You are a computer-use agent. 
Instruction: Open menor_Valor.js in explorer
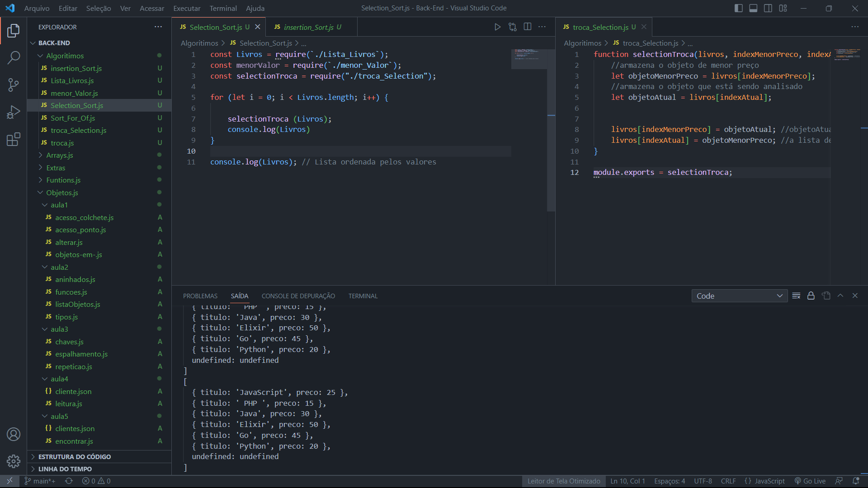99,93
